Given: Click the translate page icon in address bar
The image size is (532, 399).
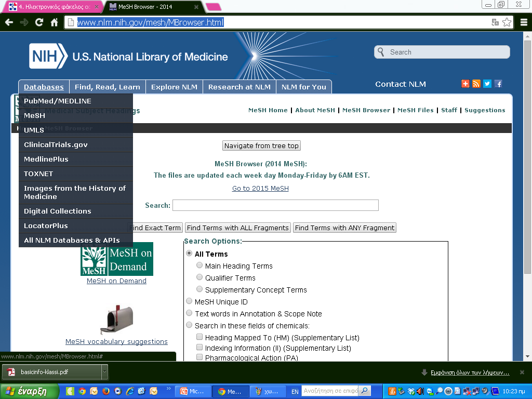Looking at the screenshot, I should coord(495,22).
